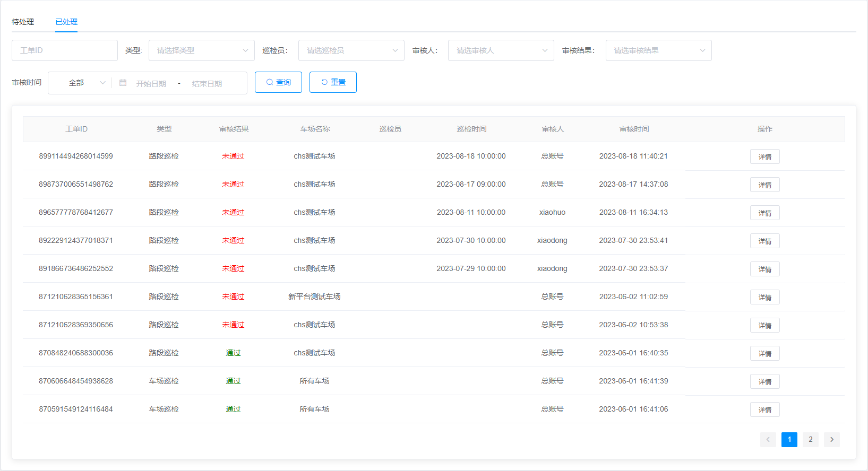
Task: Show 详情 for order 870591549124116484
Action: (x=764, y=409)
